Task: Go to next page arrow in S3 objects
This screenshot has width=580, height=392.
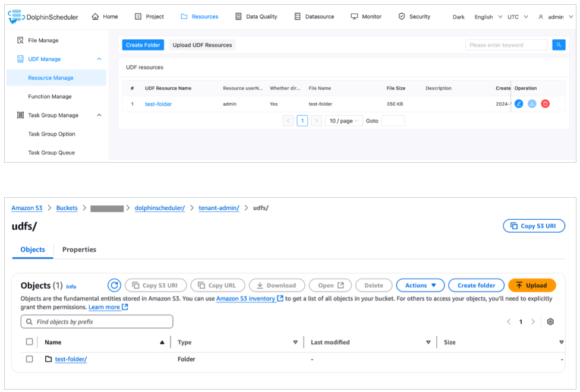Action: click(532, 321)
